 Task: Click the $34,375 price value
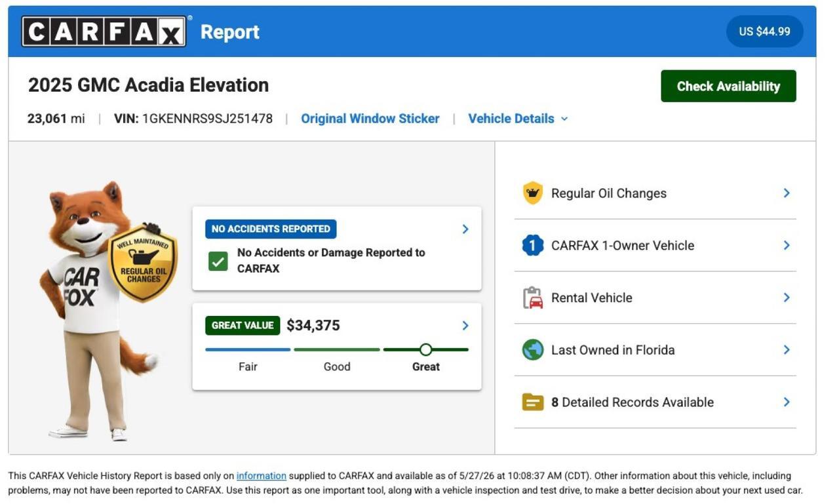[313, 326]
